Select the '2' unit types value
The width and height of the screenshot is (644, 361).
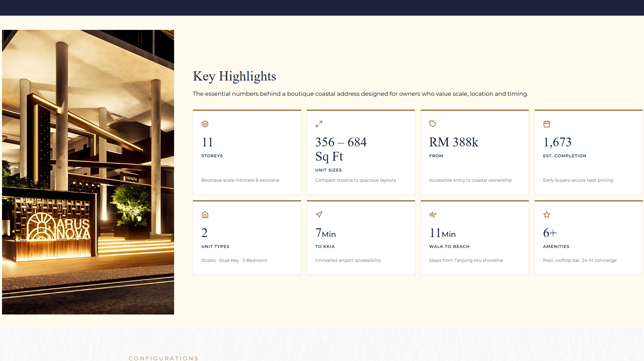204,233
